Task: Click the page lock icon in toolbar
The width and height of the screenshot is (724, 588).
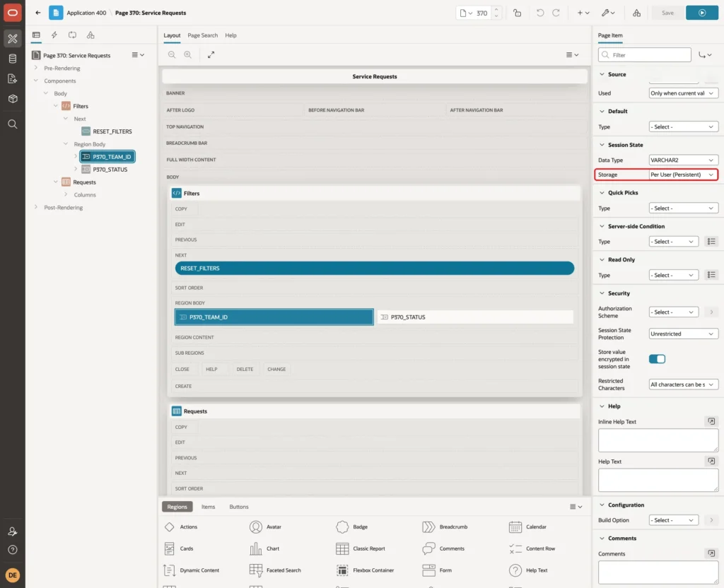Action: click(517, 13)
